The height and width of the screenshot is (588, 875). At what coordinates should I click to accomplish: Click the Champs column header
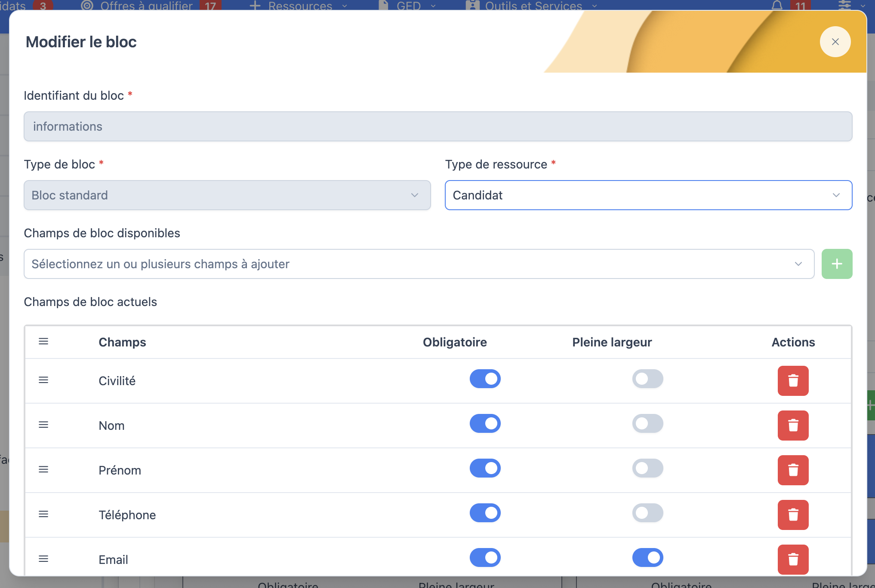click(122, 342)
